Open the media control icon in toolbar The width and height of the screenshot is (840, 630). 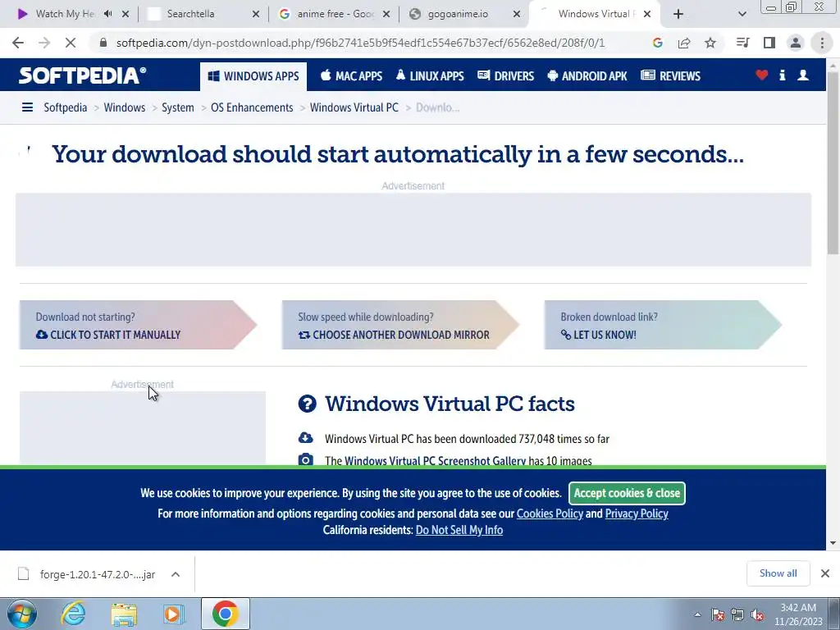pos(743,43)
